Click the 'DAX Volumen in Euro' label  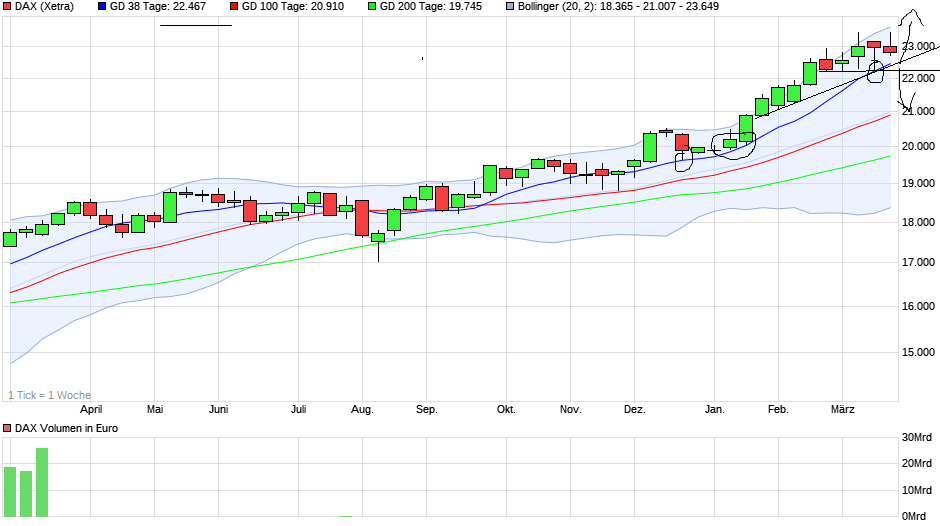coord(66,428)
